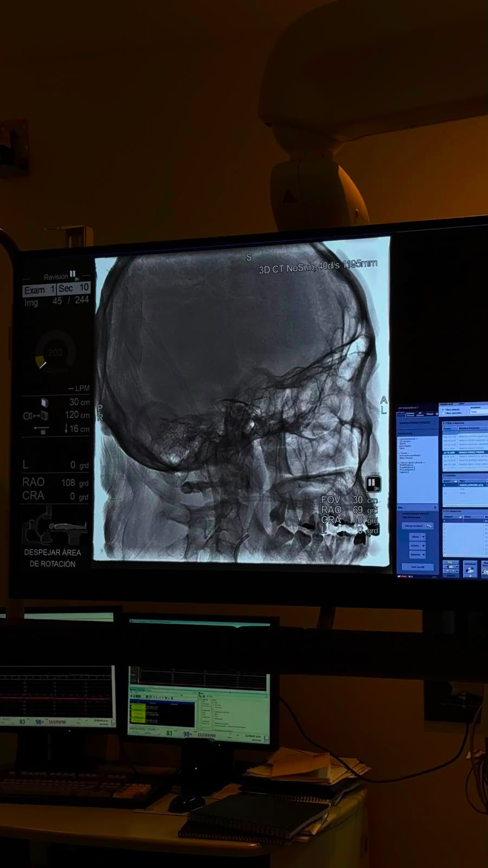This screenshot has width=488, height=868.
Task: Expand the Más... section arrow
Action: (435, 507)
